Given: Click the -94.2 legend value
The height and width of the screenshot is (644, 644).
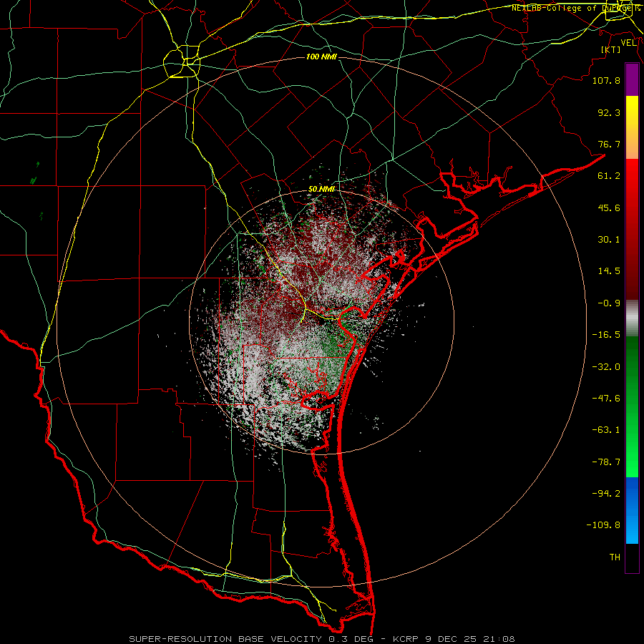Looking at the screenshot, I should pos(606,494).
